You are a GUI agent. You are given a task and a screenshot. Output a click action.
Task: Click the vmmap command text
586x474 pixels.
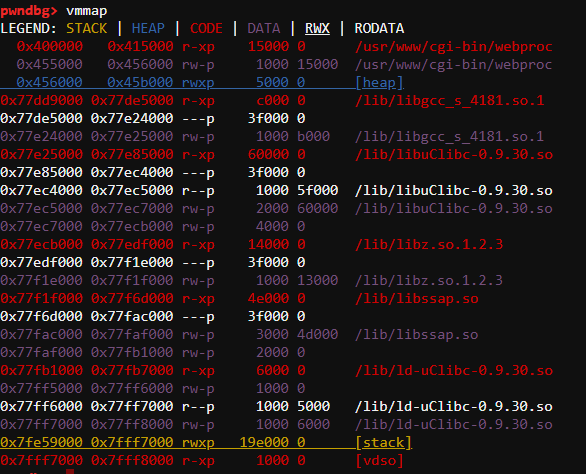click(x=87, y=11)
